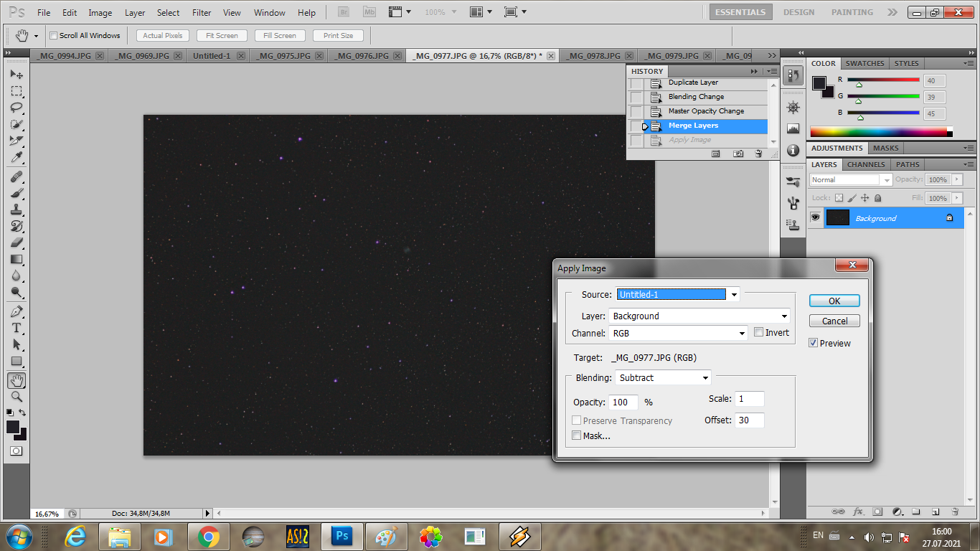980x551 pixels.
Task: Select the Spot Healing Brush tool
Action: point(17,176)
